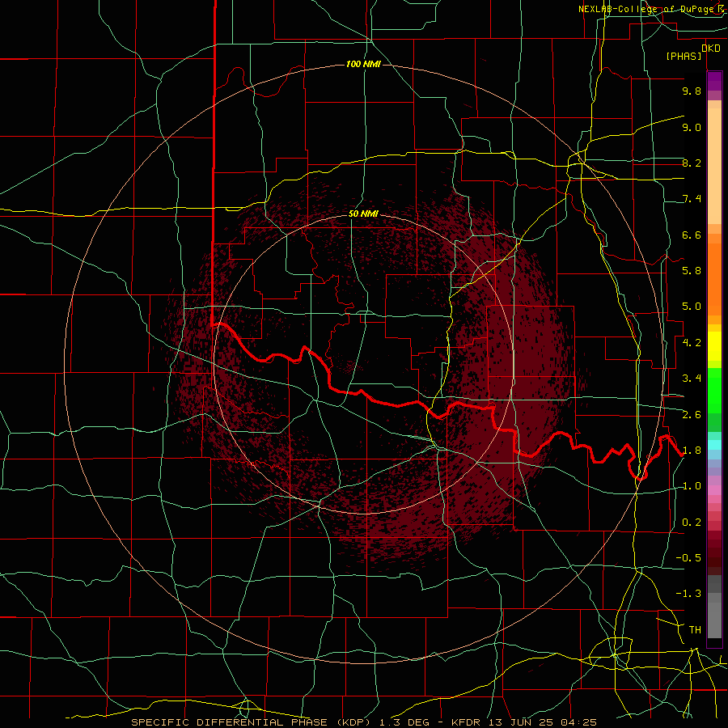Click the 1.8 value on the color scale
The width and height of the screenshot is (728, 728).
pyautogui.click(x=692, y=451)
